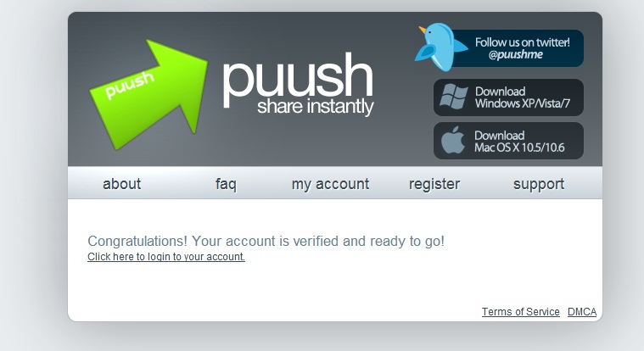Click the share instantly tagline

(316, 107)
